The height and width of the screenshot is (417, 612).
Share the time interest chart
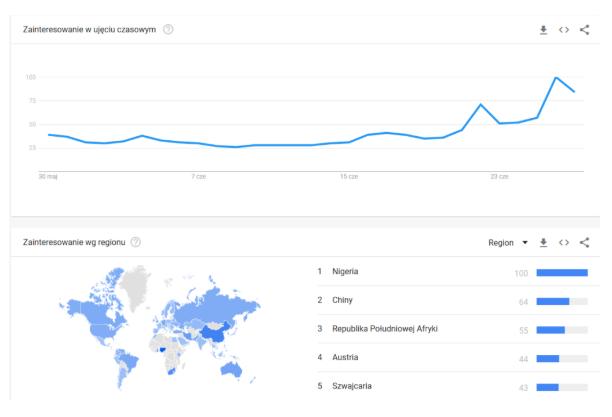585,29
